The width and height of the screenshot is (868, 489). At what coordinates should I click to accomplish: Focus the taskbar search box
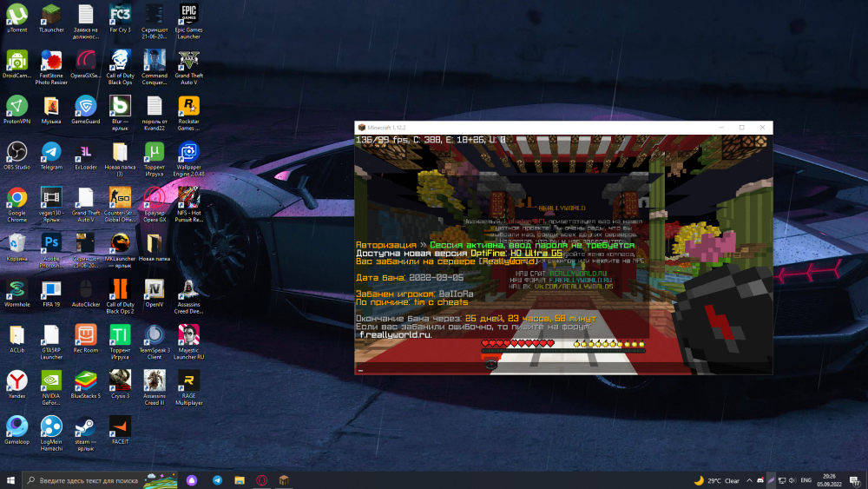pos(100,480)
